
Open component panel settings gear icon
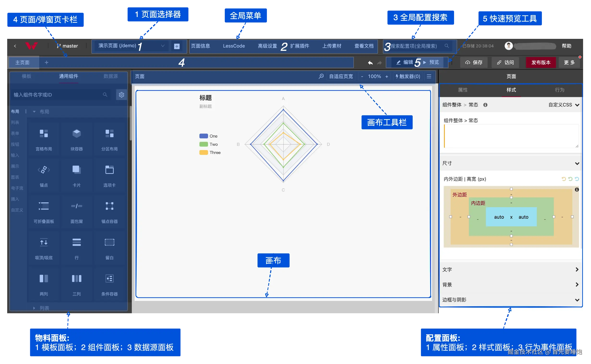pyautogui.click(x=121, y=95)
